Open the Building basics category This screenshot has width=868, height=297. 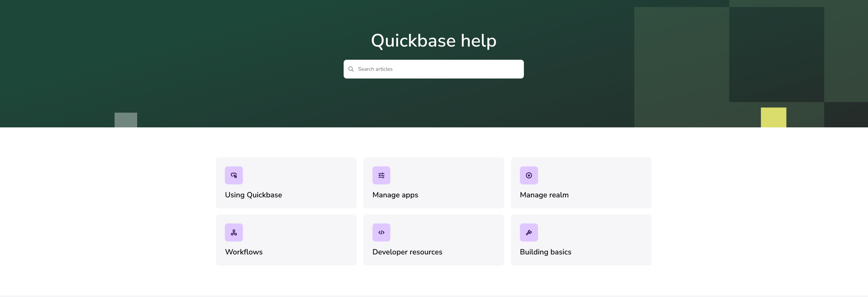581,240
